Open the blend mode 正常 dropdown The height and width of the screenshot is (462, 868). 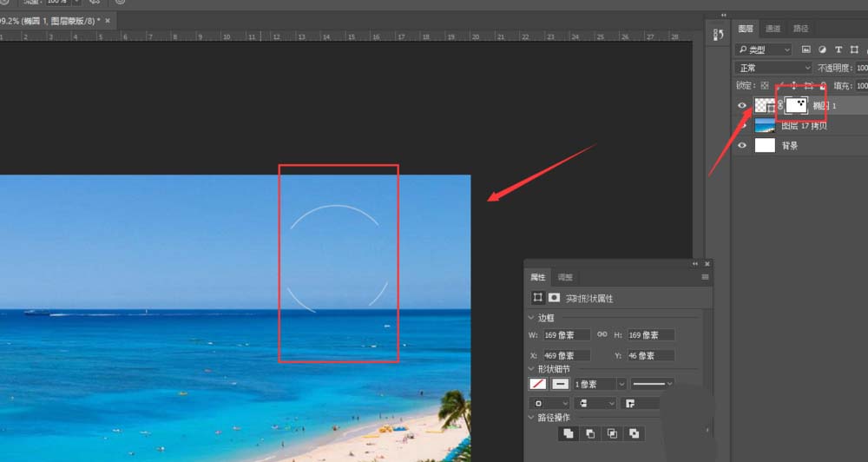coord(773,68)
